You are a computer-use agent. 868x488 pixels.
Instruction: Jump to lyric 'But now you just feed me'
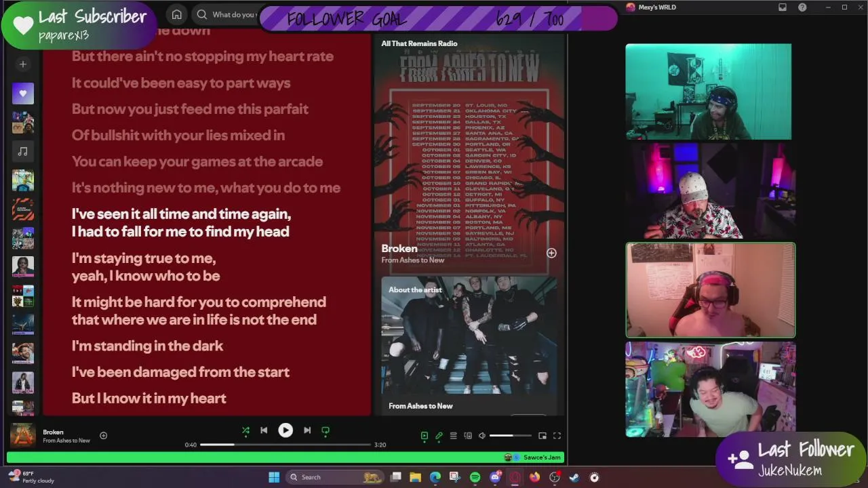[x=190, y=109]
